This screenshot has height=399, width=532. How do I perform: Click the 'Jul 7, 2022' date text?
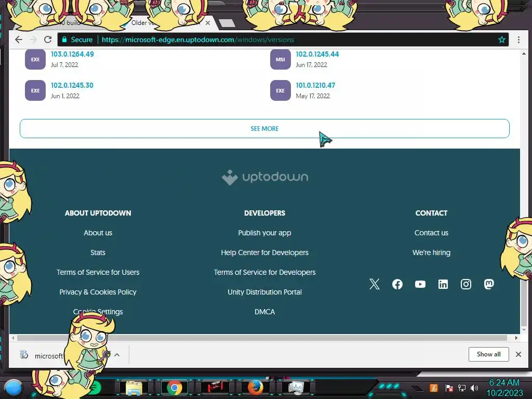click(x=64, y=65)
